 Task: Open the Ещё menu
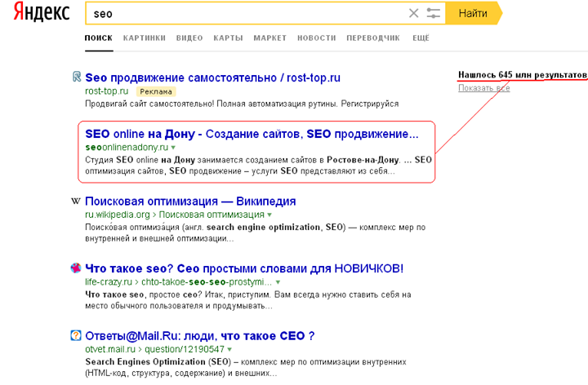click(421, 38)
